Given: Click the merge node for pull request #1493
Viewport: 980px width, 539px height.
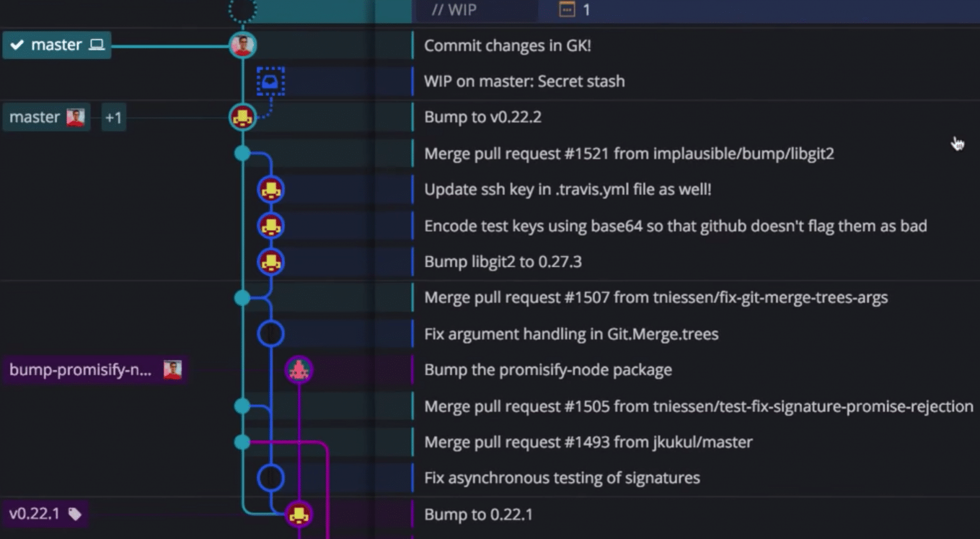Looking at the screenshot, I should point(243,442).
